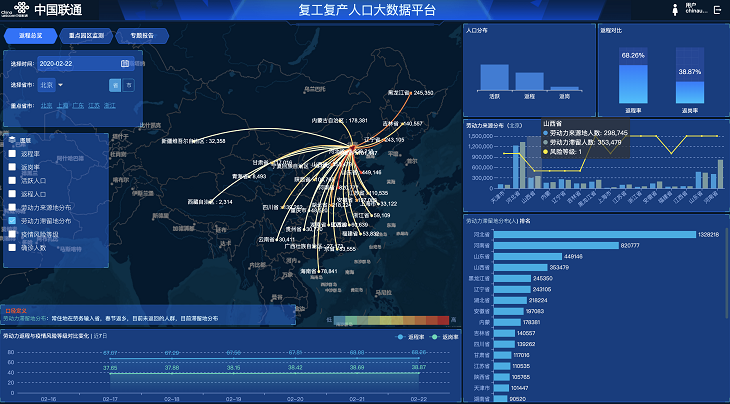Click the 湖北省 ranking row 218224

[508, 300]
